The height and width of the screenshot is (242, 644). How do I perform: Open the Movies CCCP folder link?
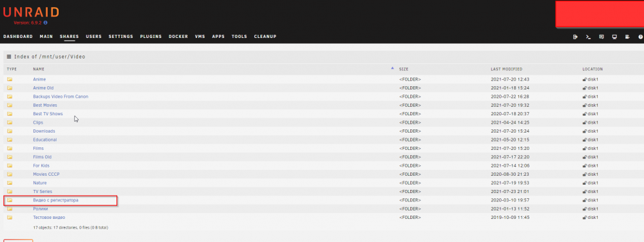tap(46, 174)
